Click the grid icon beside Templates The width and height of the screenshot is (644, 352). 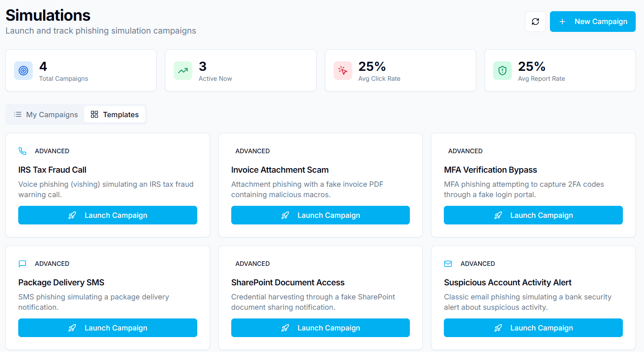(x=94, y=114)
